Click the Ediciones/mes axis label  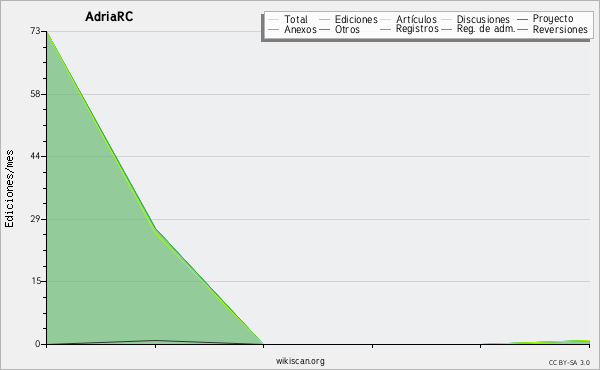[x=9, y=189]
